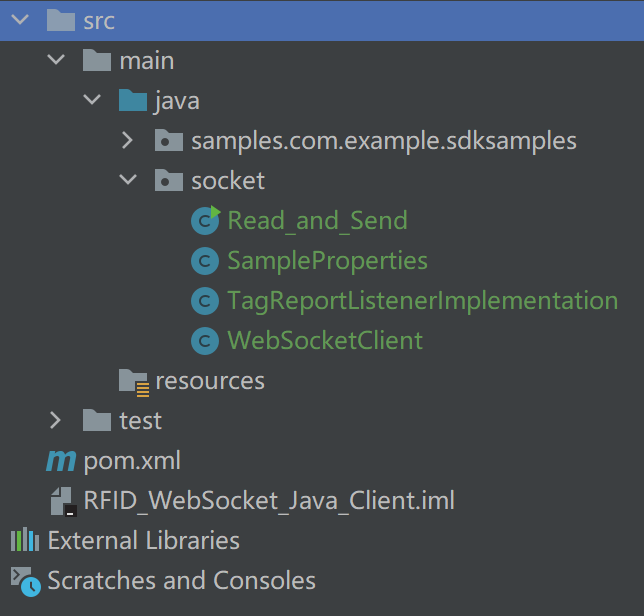Image resolution: width=644 pixels, height=616 pixels.
Task: Expand the test folder
Action: (55, 421)
